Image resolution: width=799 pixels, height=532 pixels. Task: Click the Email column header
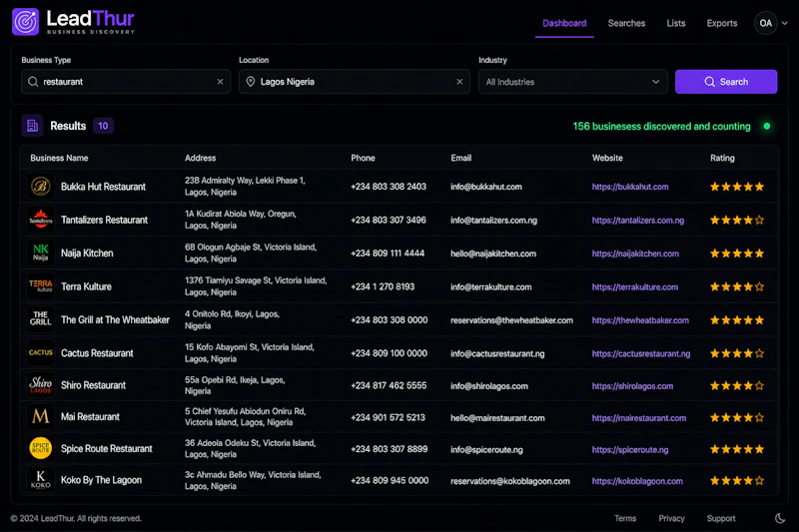click(460, 158)
